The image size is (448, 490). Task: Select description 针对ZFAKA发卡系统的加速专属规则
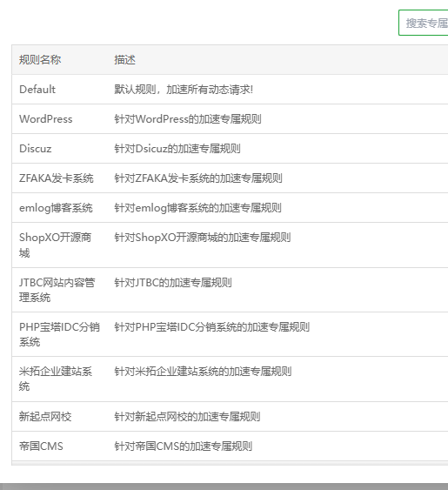point(198,178)
